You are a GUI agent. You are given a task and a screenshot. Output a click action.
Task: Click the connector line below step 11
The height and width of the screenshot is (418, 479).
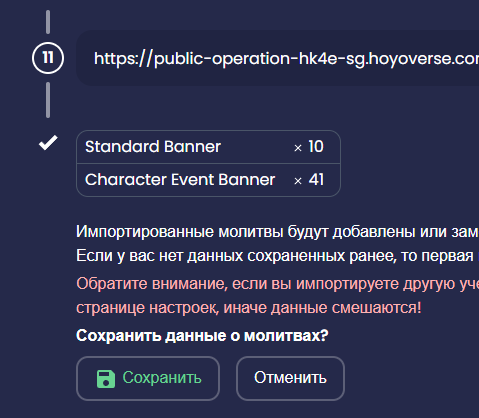48,100
